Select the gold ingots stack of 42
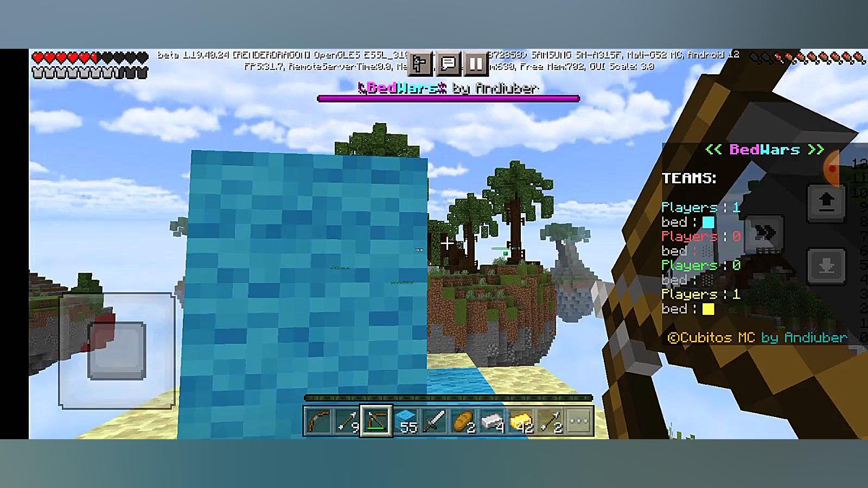 pyautogui.click(x=522, y=421)
